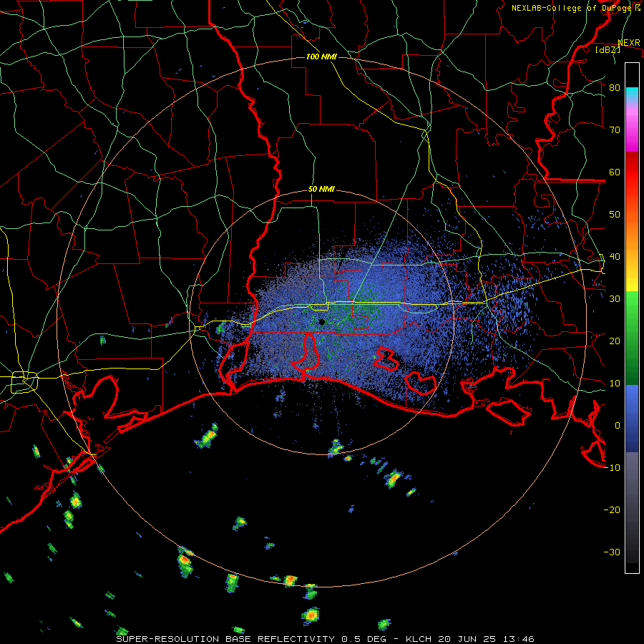The width and height of the screenshot is (644, 644).
Task: Click the green band of the reflectivity color bar
Action: pyautogui.click(x=632, y=338)
